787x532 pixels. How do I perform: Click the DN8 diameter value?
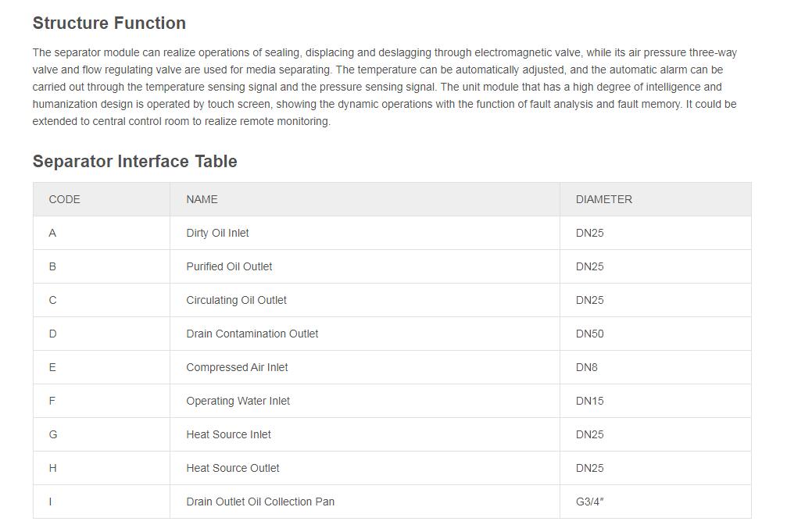coord(587,367)
